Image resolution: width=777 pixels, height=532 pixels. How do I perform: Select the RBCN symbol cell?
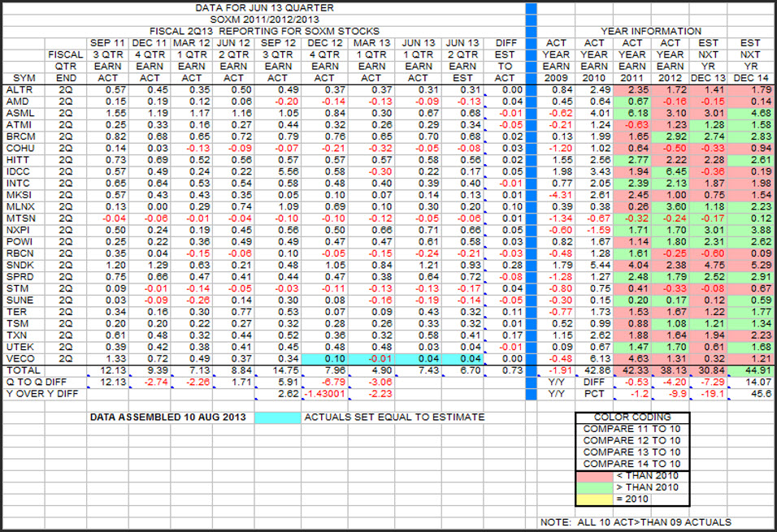point(24,253)
